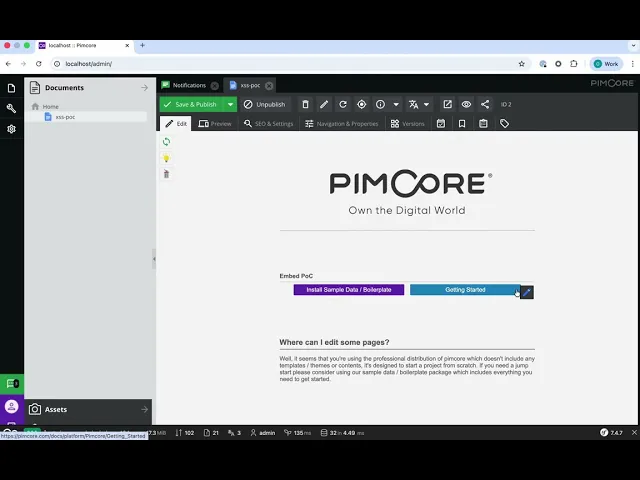Close the xss-poc document tab
Screen dimensions: 640x480
click(x=269, y=86)
